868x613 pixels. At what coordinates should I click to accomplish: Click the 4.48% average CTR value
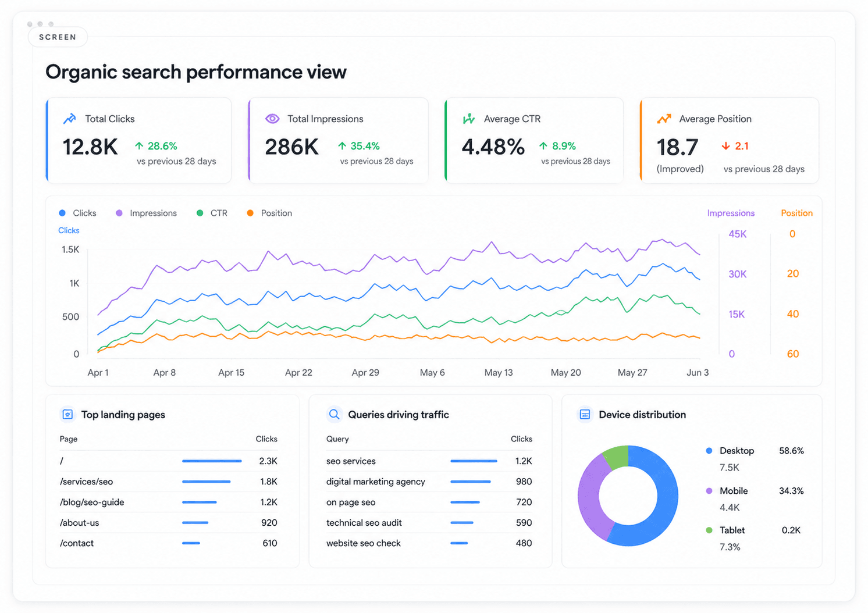pyautogui.click(x=493, y=147)
